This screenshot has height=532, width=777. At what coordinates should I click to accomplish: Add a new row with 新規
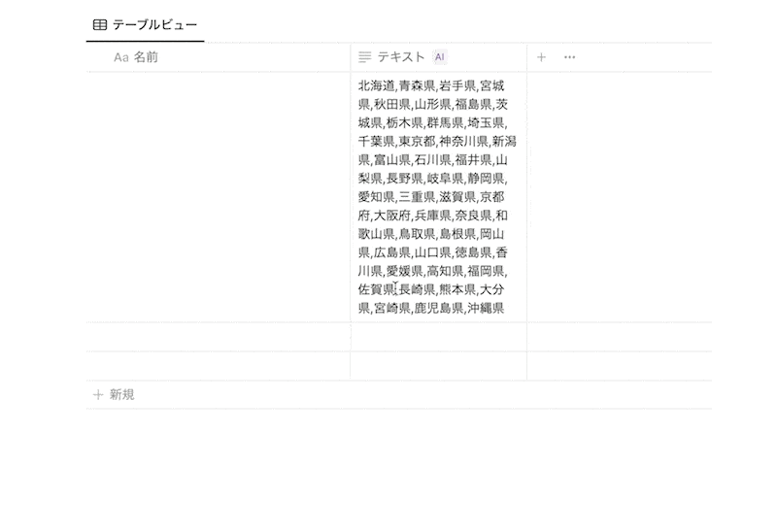pyautogui.click(x=399, y=395)
